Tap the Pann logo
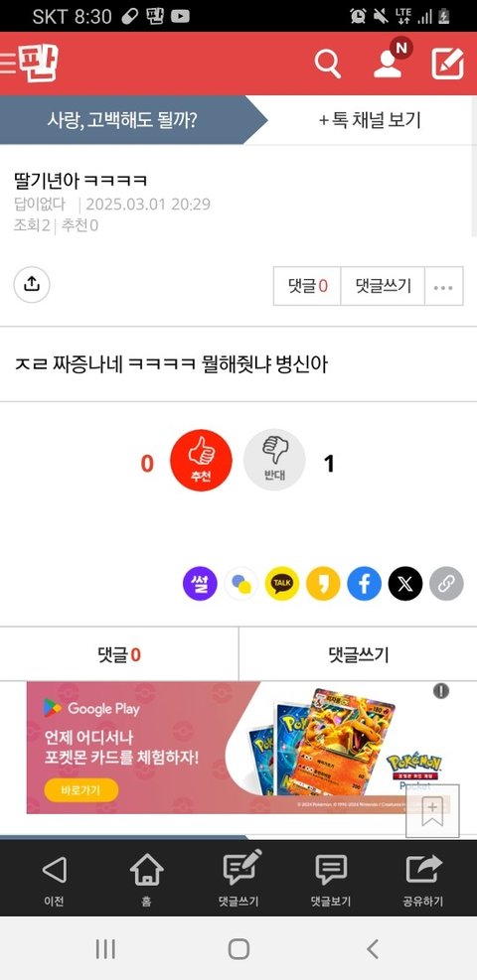The height and width of the screenshot is (980, 477). 38,64
